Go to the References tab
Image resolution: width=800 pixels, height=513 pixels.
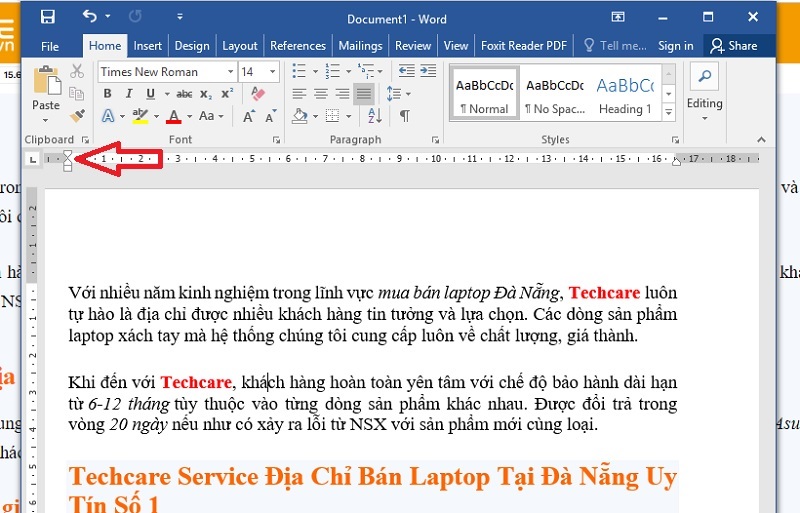(x=297, y=46)
